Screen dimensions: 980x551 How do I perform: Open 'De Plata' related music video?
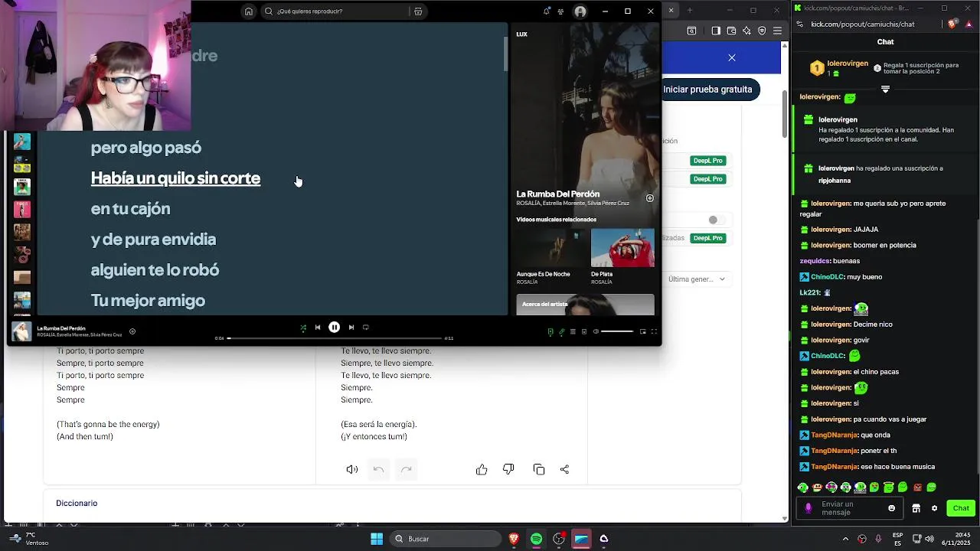tap(622, 256)
